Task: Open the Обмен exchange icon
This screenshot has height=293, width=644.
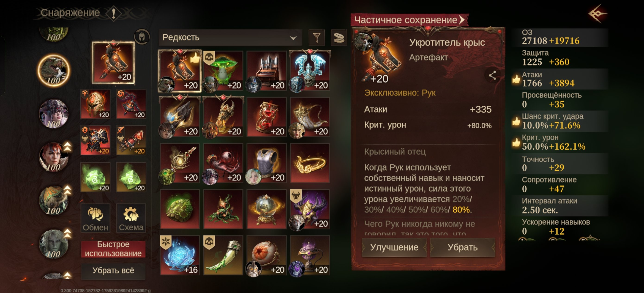Action: click(95, 218)
